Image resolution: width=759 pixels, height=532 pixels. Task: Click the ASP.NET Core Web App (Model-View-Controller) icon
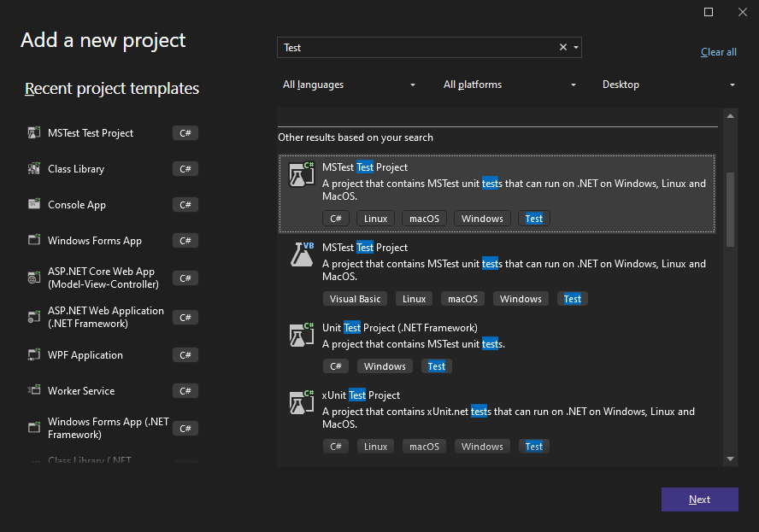[x=34, y=278]
